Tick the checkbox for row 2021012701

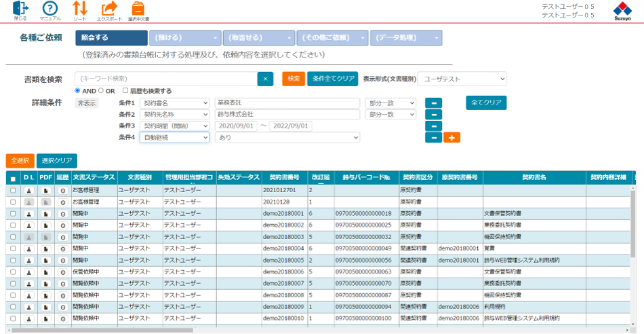click(13, 191)
